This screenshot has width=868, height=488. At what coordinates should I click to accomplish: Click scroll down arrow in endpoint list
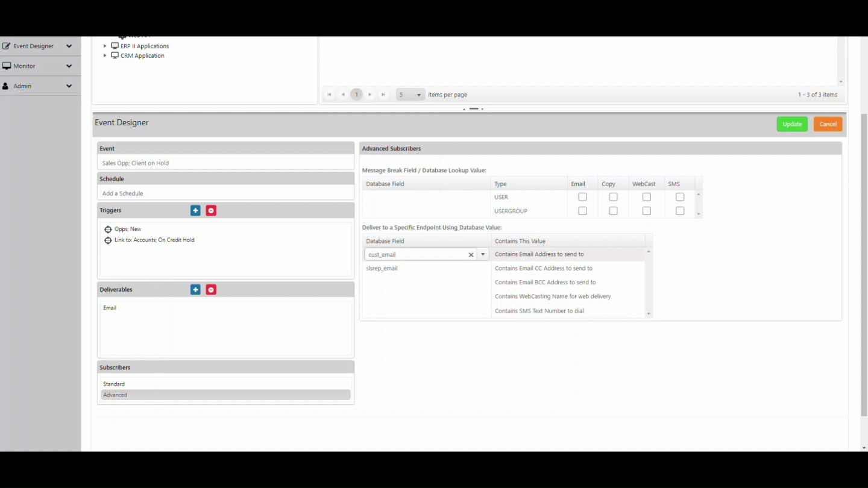point(649,314)
